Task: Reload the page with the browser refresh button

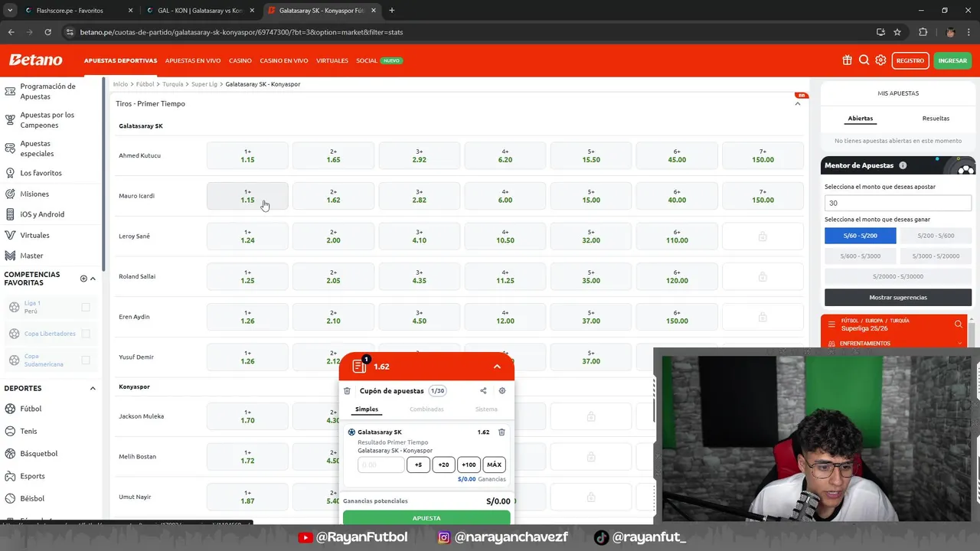Action: click(x=47, y=32)
